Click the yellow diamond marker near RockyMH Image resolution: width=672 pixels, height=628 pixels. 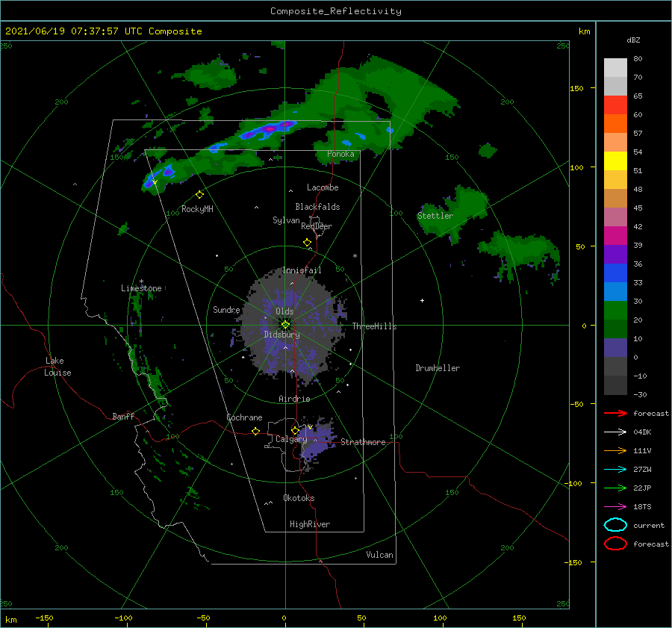(199, 195)
